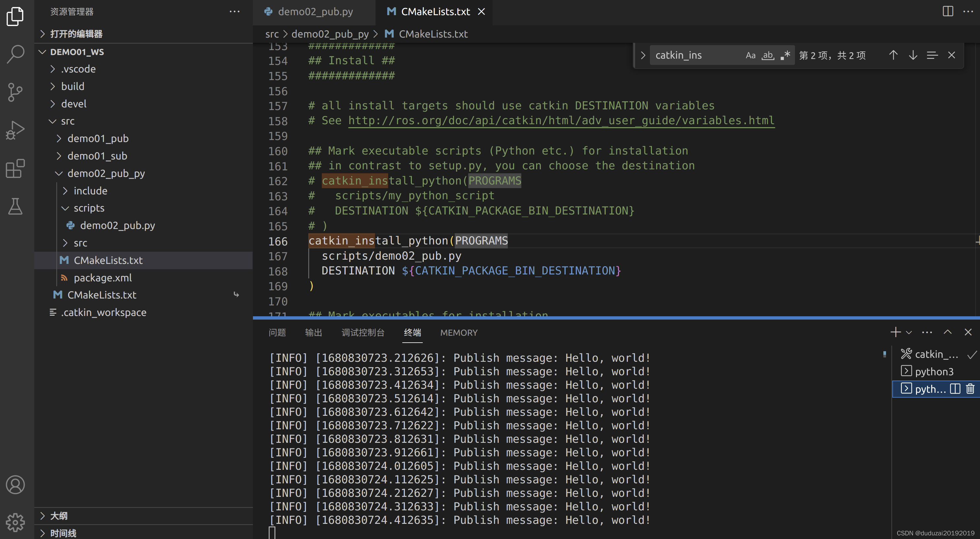980x539 pixels.
Task: Go to previous find match arrow
Action: (893, 55)
